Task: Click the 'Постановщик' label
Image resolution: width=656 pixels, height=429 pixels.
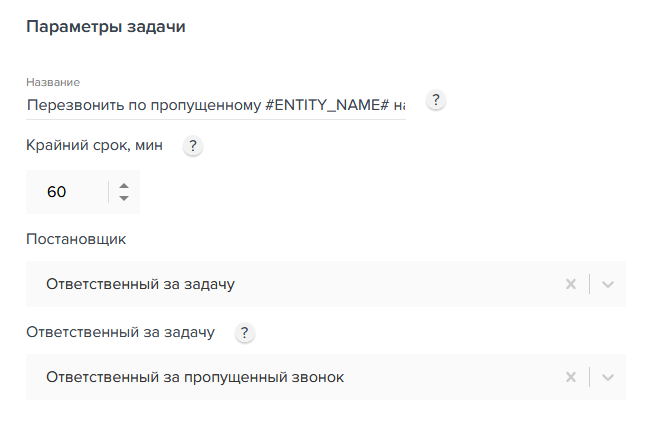Action: coord(76,239)
